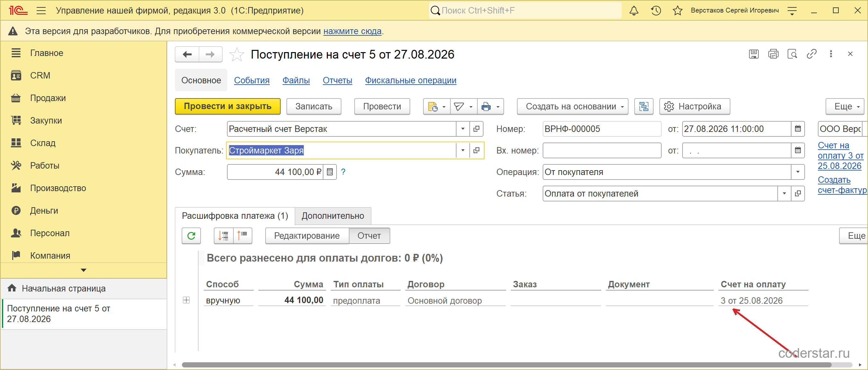
Task: Open Статья linked item icon
Action: point(798,194)
